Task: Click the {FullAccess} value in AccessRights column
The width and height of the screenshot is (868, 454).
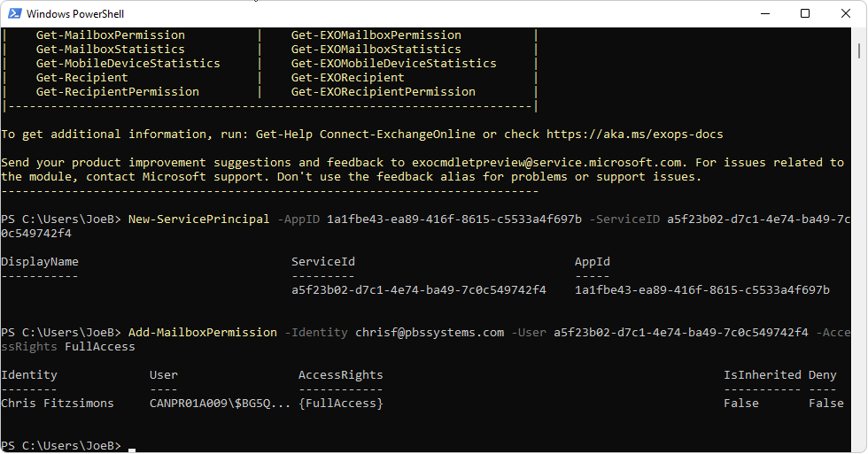Action: click(x=341, y=404)
